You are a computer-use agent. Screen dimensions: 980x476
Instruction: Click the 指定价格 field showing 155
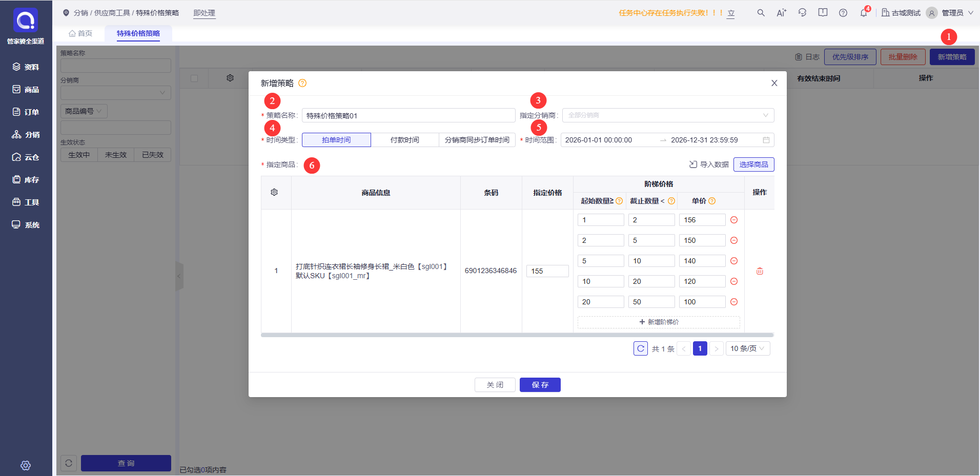click(547, 271)
